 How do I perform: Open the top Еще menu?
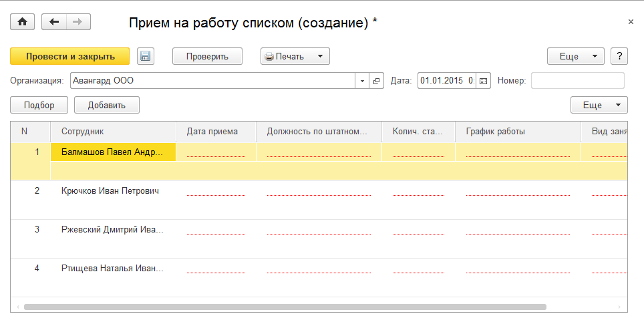coord(575,56)
